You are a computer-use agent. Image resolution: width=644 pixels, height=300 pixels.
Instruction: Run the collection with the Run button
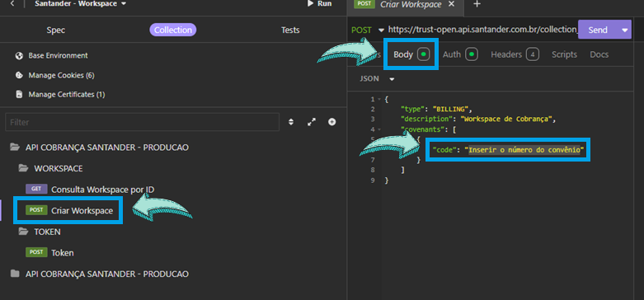click(320, 3)
